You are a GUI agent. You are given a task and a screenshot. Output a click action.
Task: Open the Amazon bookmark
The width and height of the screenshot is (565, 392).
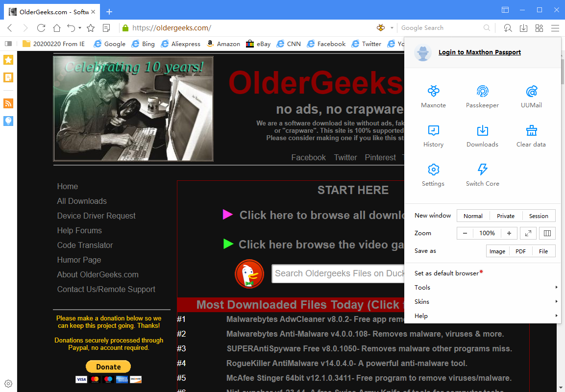[x=223, y=44]
